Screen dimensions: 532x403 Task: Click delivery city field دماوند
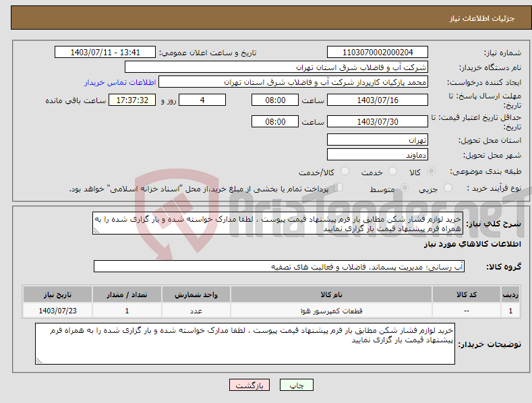tap(378, 155)
